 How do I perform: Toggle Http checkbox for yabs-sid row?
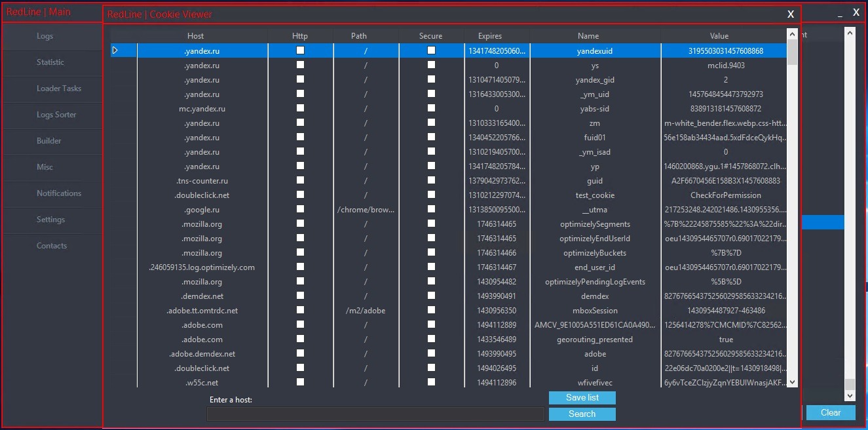[300, 108]
